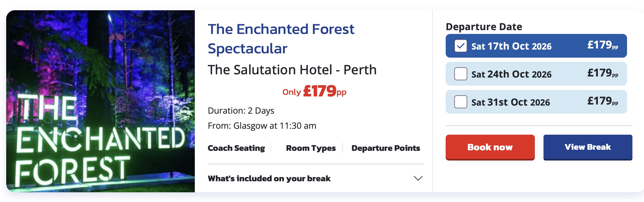The height and width of the screenshot is (202, 644).
Task: Open The Enchanted Forest Spectacular title link
Action: pos(281,39)
